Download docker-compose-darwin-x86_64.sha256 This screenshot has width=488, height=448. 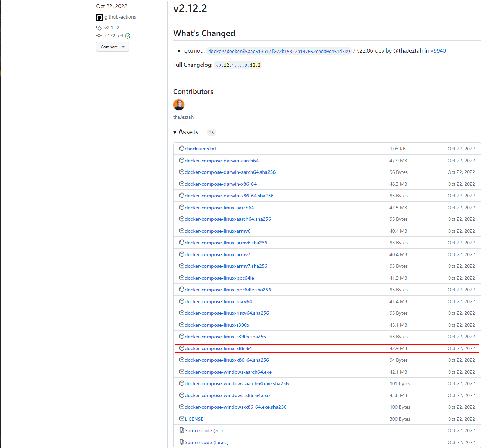tap(229, 196)
